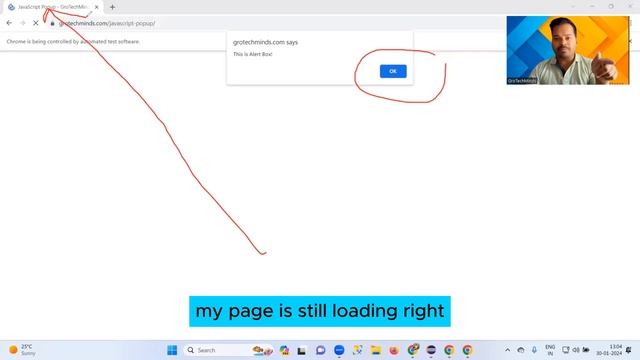View site info via lock icon
Image resolution: width=640 pixels, height=360 pixels.
[x=52, y=24]
